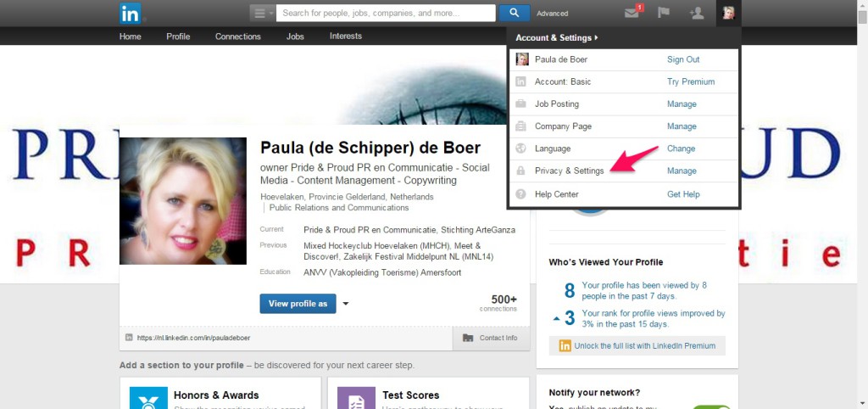Click the Honors & Awards medal icon

pyautogui.click(x=148, y=398)
